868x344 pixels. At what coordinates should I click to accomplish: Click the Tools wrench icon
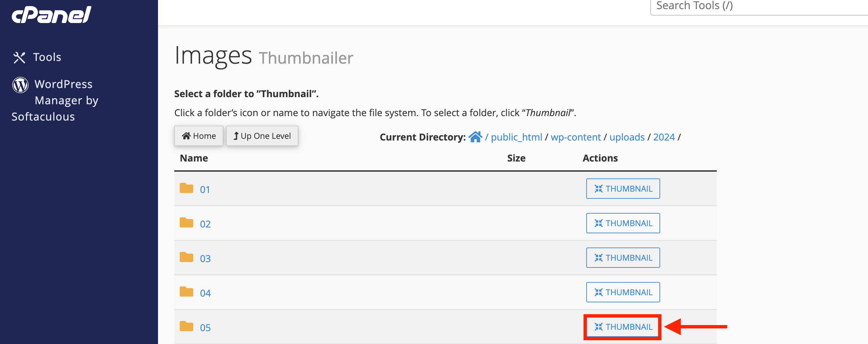(x=19, y=58)
